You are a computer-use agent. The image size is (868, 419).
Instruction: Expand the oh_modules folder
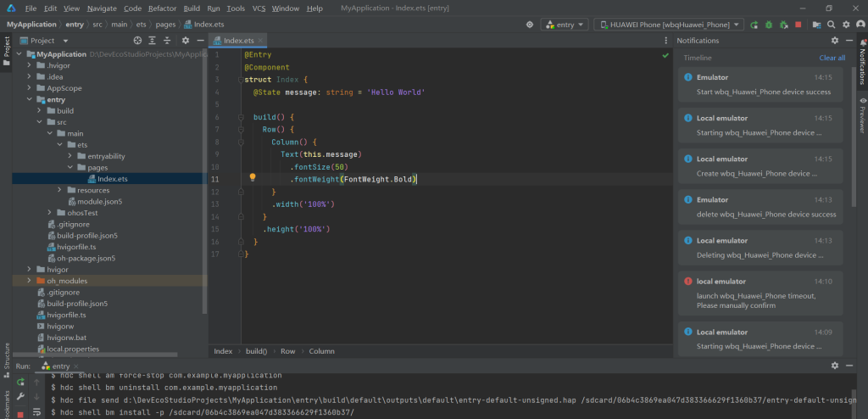30,281
